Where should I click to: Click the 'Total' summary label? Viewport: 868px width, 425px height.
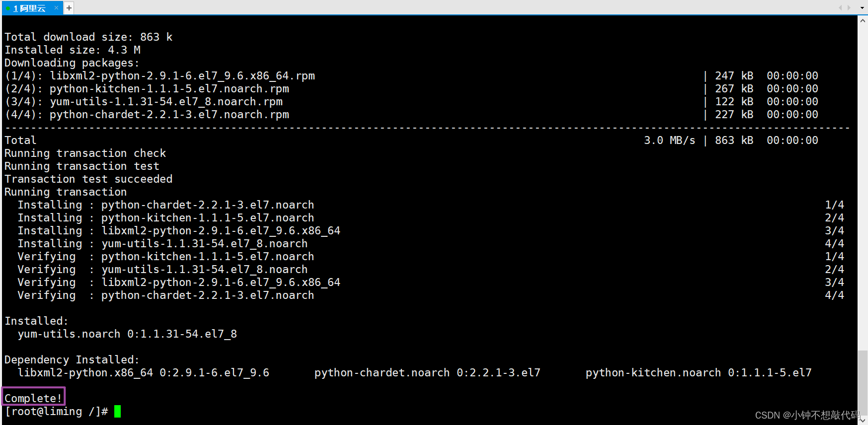coord(20,141)
